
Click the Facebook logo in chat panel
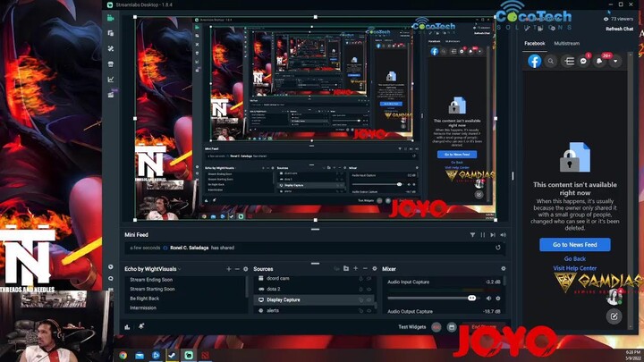pyautogui.click(x=534, y=61)
